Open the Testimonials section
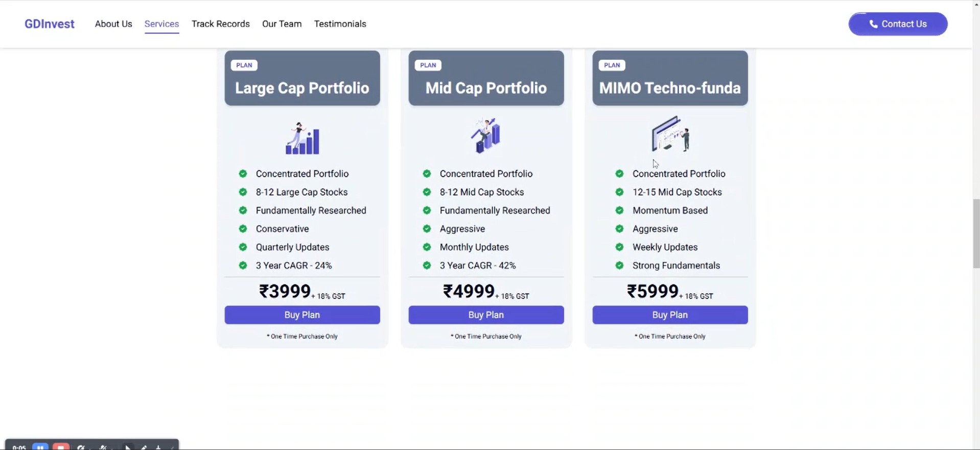Image resolution: width=980 pixels, height=450 pixels. tap(340, 23)
